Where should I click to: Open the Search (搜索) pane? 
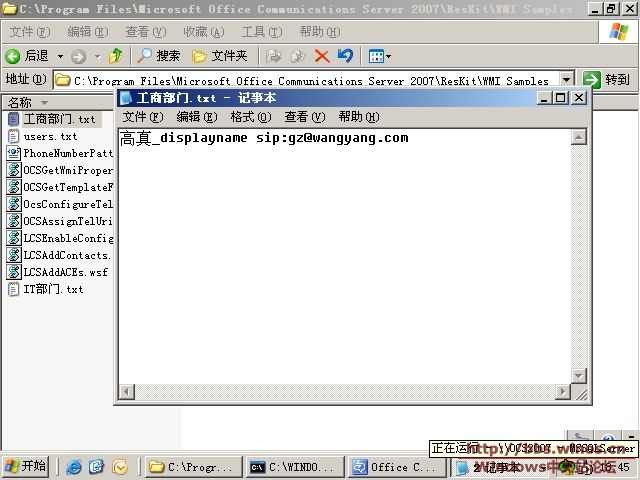click(159, 56)
